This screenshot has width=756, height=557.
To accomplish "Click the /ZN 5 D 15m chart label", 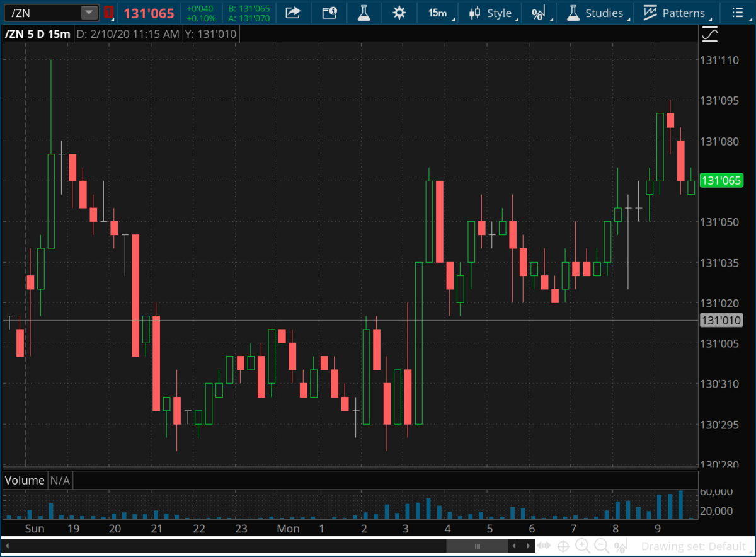I will 37,34.
